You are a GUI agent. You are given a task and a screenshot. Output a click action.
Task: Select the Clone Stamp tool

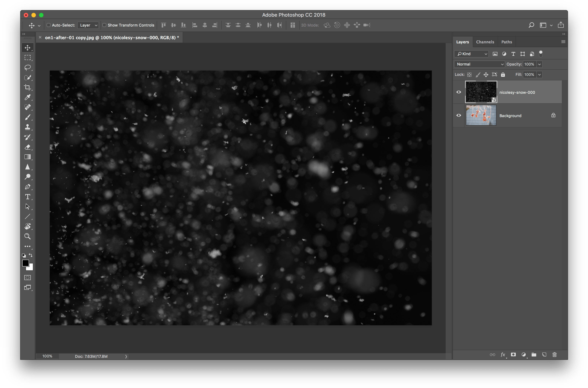(x=28, y=127)
